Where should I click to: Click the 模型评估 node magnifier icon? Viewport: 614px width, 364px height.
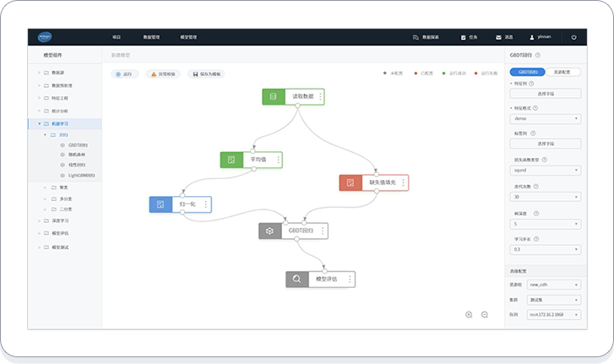pyautogui.click(x=296, y=279)
